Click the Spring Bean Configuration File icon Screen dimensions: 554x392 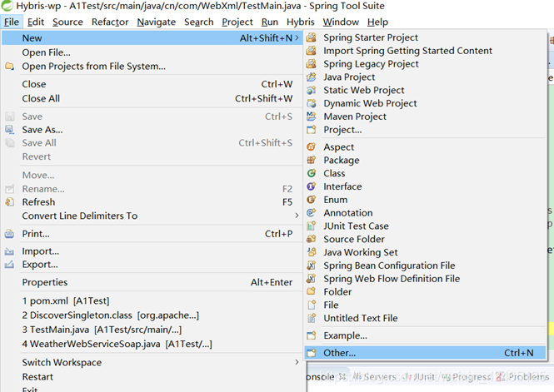click(312, 265)
